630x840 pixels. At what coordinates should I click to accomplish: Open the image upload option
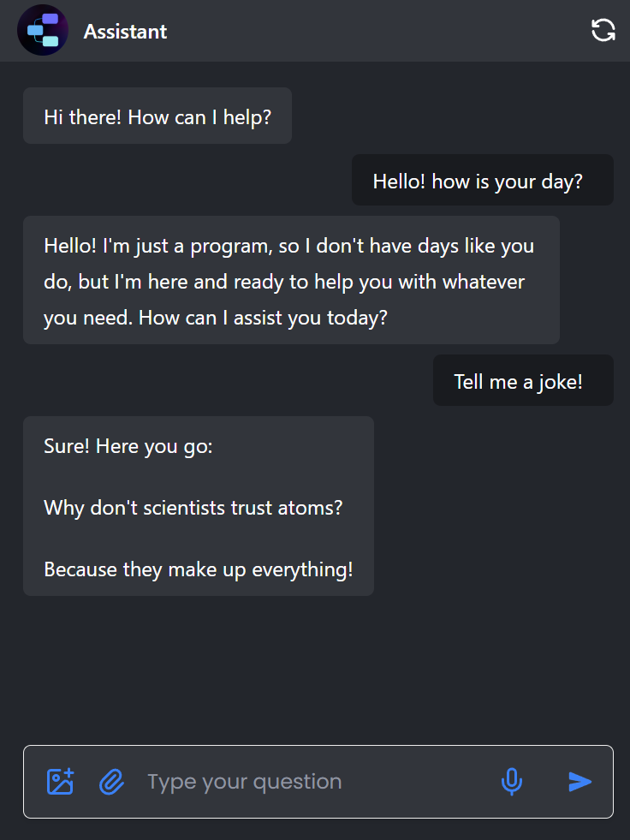[x=60, y=781]
